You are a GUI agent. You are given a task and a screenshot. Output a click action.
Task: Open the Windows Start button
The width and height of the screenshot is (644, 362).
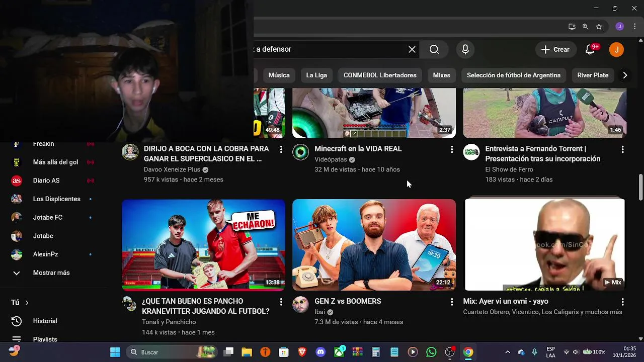pos(115,352)
